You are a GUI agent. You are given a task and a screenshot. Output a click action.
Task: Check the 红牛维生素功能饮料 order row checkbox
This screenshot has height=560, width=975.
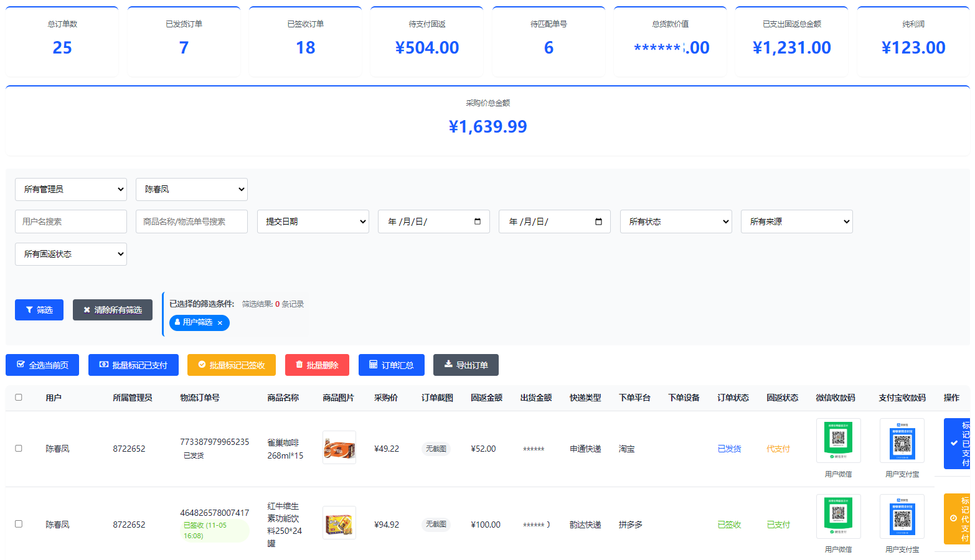pos(19,524)
